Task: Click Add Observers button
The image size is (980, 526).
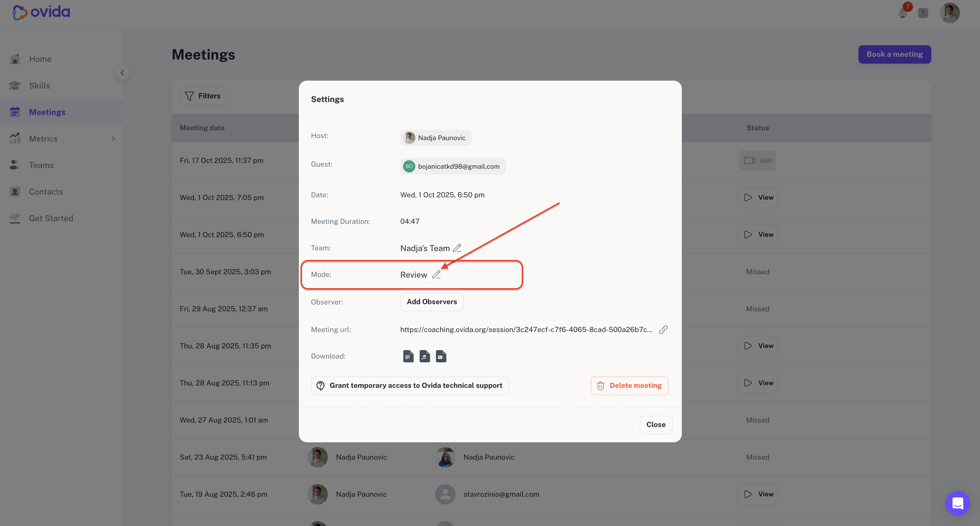Action: click(431, 302)
